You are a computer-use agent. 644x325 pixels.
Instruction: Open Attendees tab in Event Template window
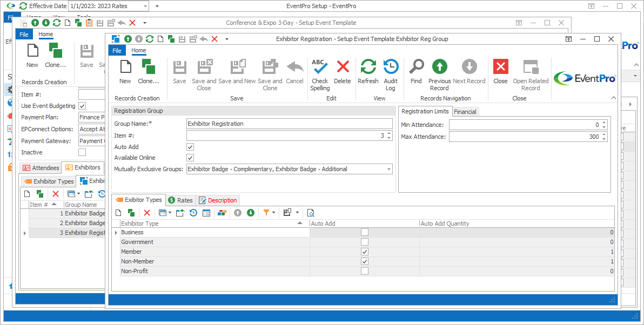[41, 168]
